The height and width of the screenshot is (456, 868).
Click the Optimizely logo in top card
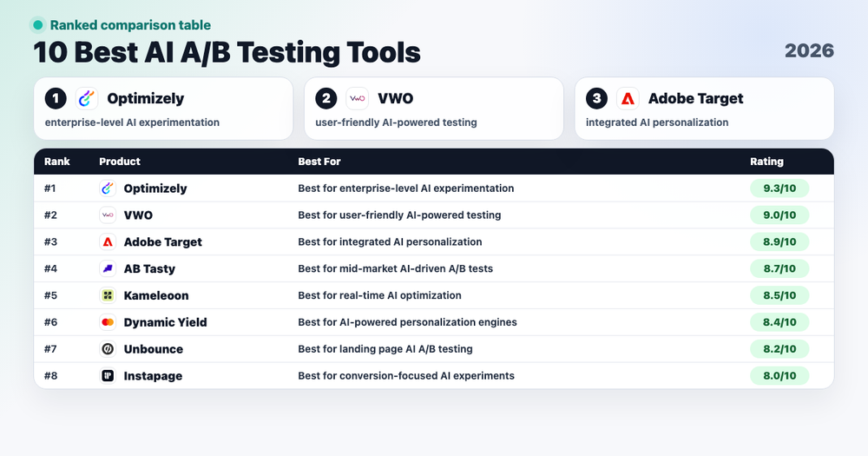tap(87, 99)
